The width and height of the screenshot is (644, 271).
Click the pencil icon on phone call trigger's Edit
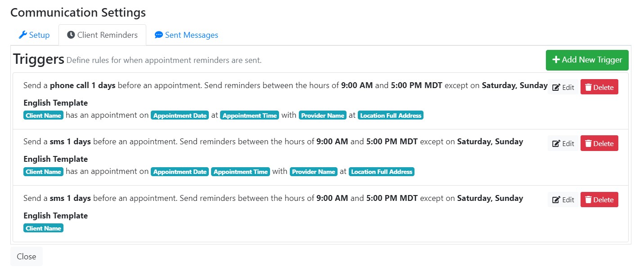[556, 88]
